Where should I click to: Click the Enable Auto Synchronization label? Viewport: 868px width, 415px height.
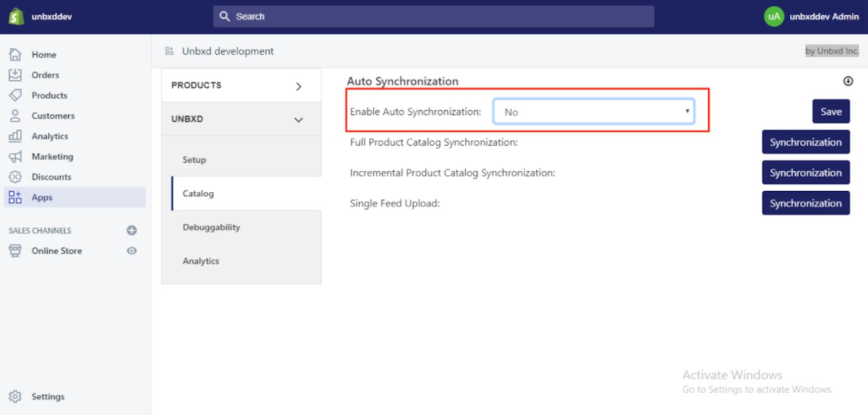tap(415, 112)
